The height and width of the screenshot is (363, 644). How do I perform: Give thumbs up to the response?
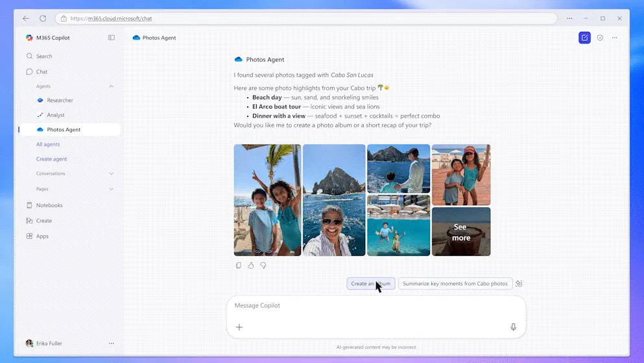tap(251, 266)
